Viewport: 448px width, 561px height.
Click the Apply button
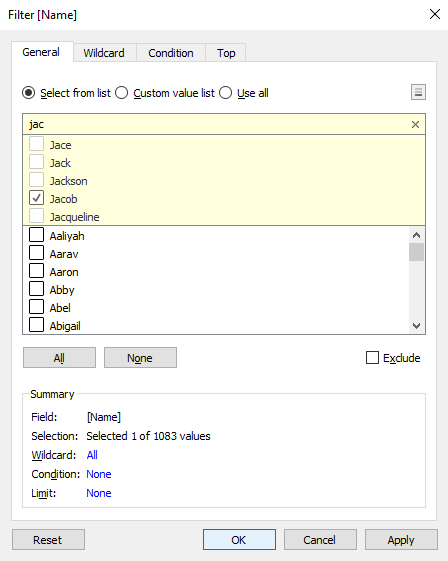tap(401, 540)
